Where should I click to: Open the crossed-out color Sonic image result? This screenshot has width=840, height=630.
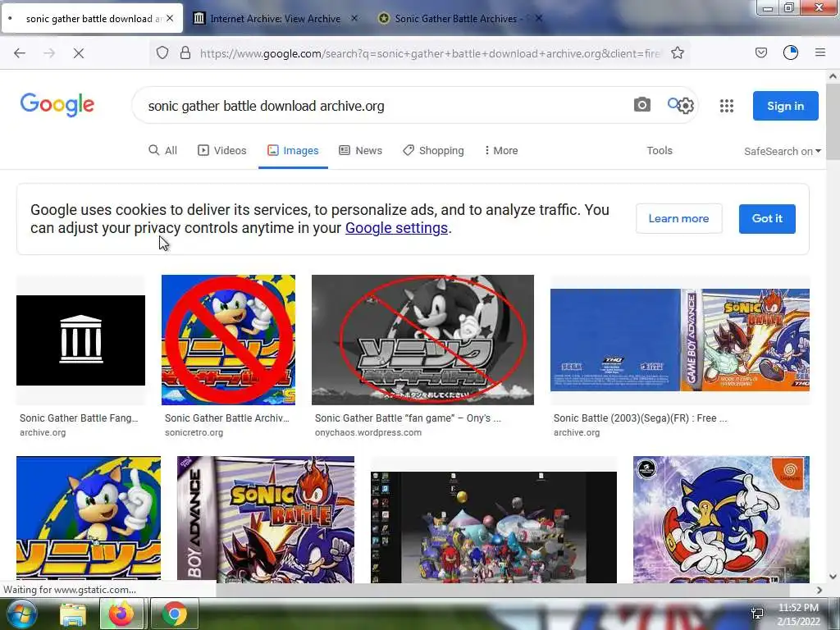click(228, 340)
